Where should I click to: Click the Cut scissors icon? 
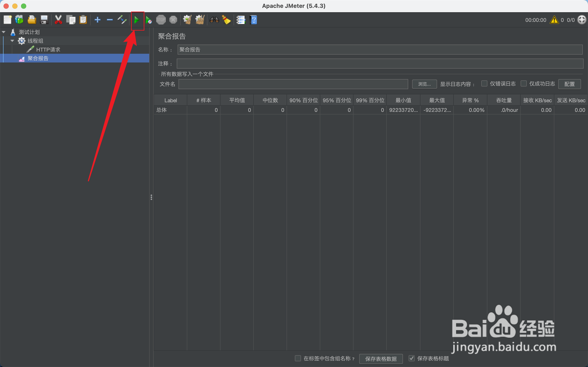pos(58,20)
